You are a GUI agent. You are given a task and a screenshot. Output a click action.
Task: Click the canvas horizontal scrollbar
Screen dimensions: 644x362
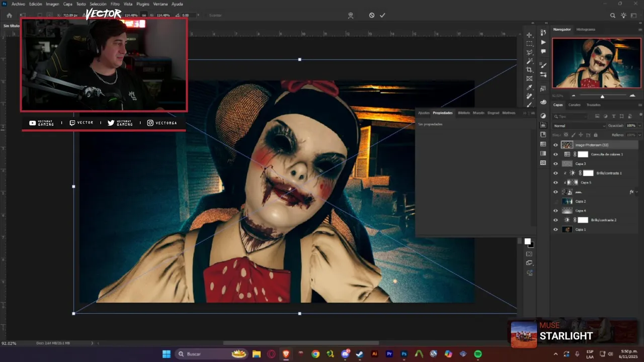pos(301,343)
